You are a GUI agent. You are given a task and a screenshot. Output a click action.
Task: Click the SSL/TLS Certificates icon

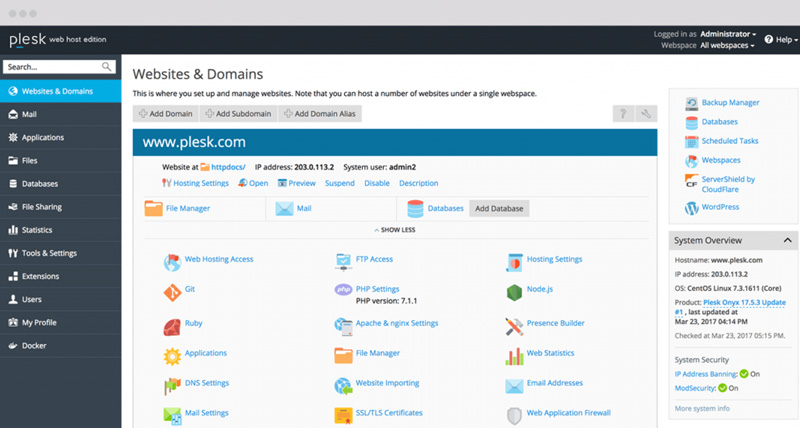343,416
